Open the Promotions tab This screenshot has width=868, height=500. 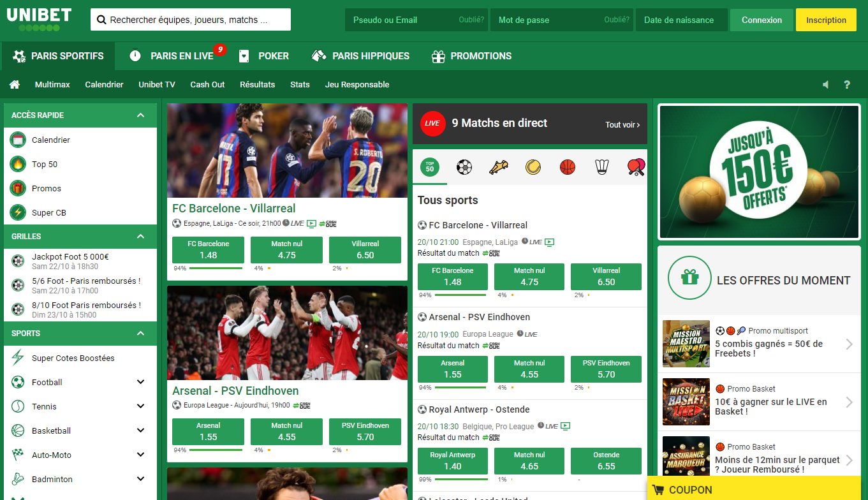click(x=471, y=56)
